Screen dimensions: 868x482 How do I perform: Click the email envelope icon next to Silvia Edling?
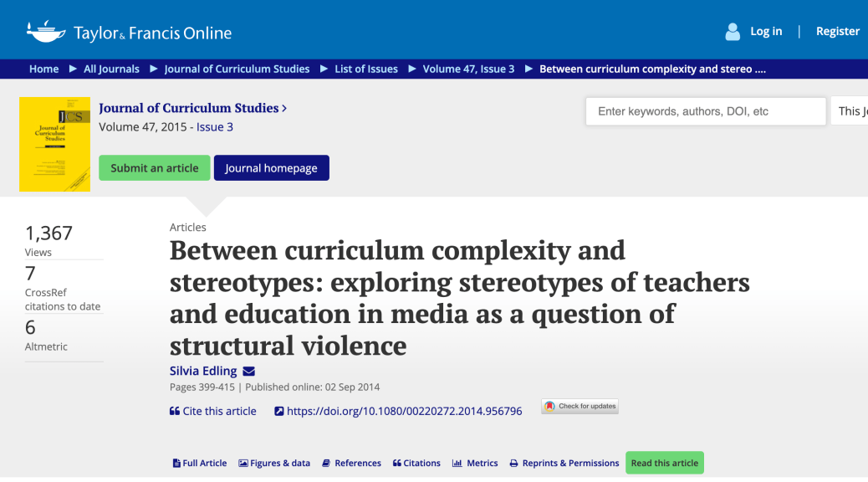click(248, 372)
